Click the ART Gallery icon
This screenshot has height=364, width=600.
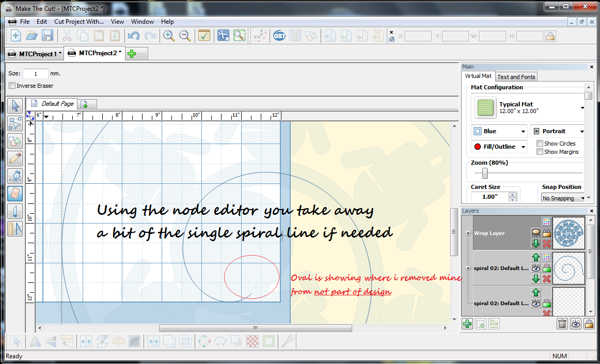tap(279, 36)
